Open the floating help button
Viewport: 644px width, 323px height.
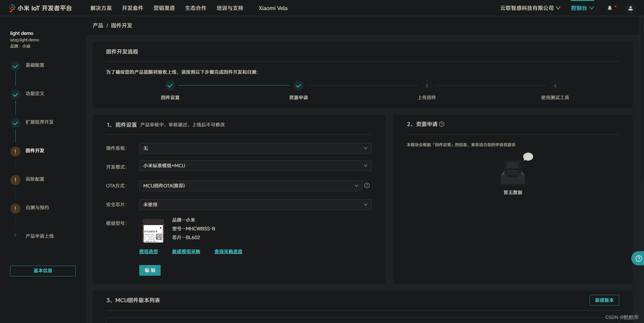638,258
